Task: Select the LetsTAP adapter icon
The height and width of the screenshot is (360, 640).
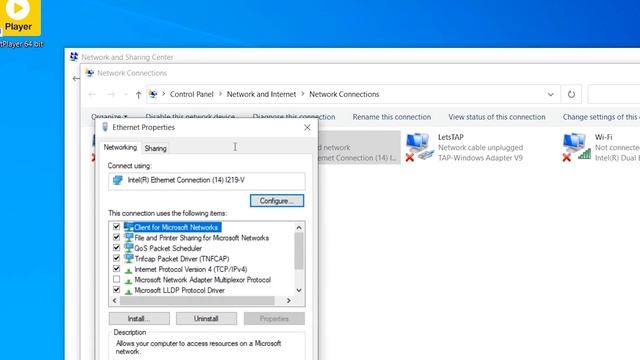Action: click(420, 147)
